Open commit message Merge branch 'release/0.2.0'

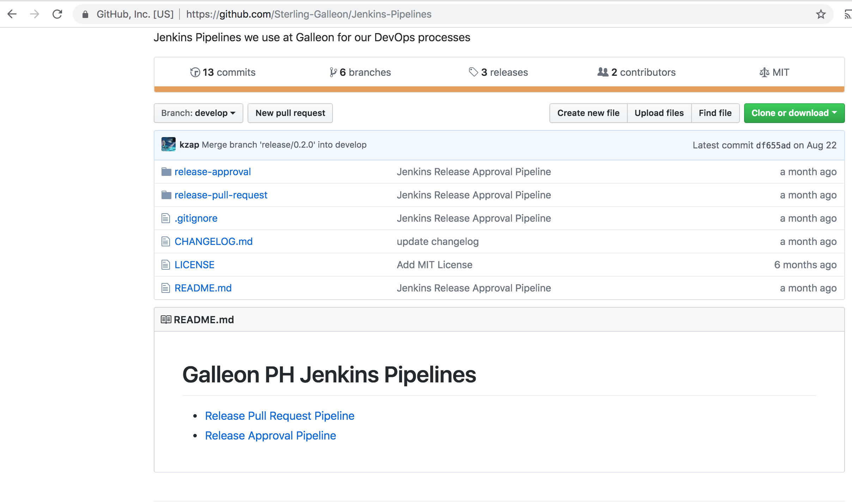pos(284,145)
